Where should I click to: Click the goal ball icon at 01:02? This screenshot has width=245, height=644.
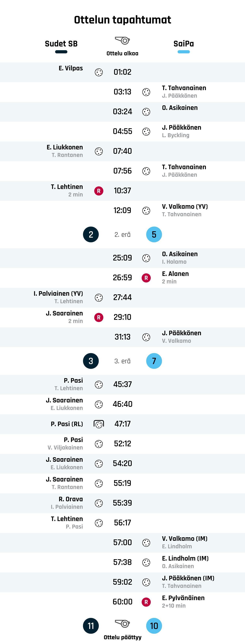point(99,72)
